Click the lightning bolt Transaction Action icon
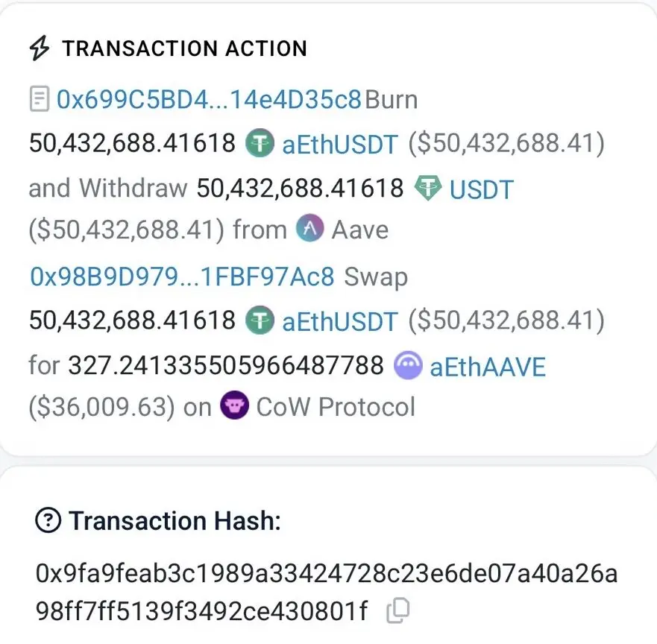The width and height of the screenshot is (657, 644). [x=40, y=48]
